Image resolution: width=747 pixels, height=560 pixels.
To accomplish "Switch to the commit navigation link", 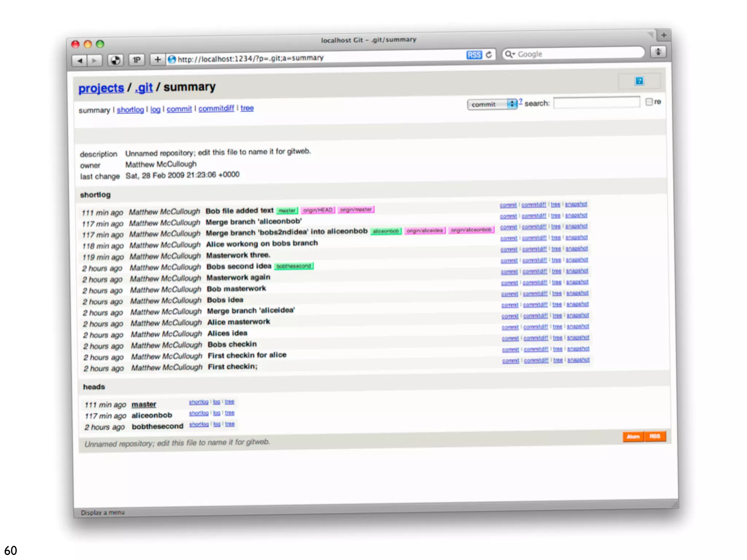I will coord(179,109).
